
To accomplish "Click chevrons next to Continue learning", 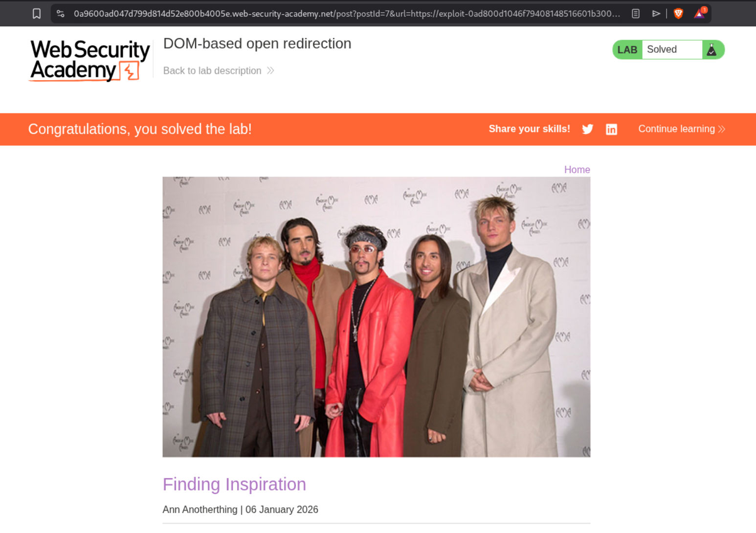I will 722,129.
